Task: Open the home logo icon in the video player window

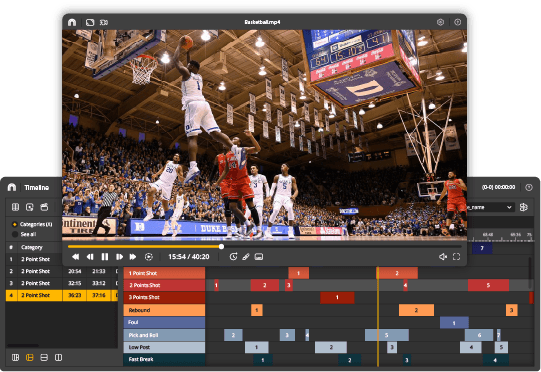Action: tap(72, 22)
